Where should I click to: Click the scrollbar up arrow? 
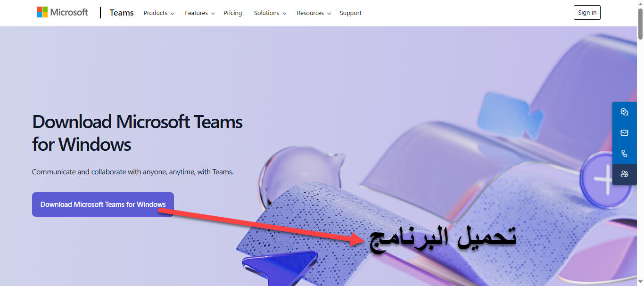(x=640, y=4)
